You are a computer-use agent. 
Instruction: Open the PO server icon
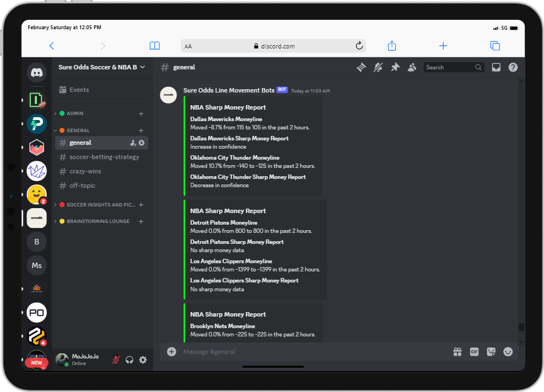36,312
